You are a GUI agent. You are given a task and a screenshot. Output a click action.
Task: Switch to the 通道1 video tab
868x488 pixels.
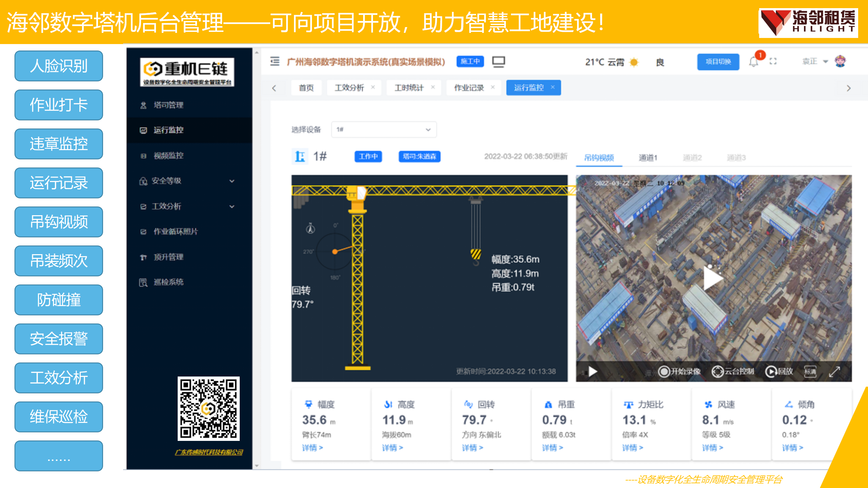pos(648,158)
